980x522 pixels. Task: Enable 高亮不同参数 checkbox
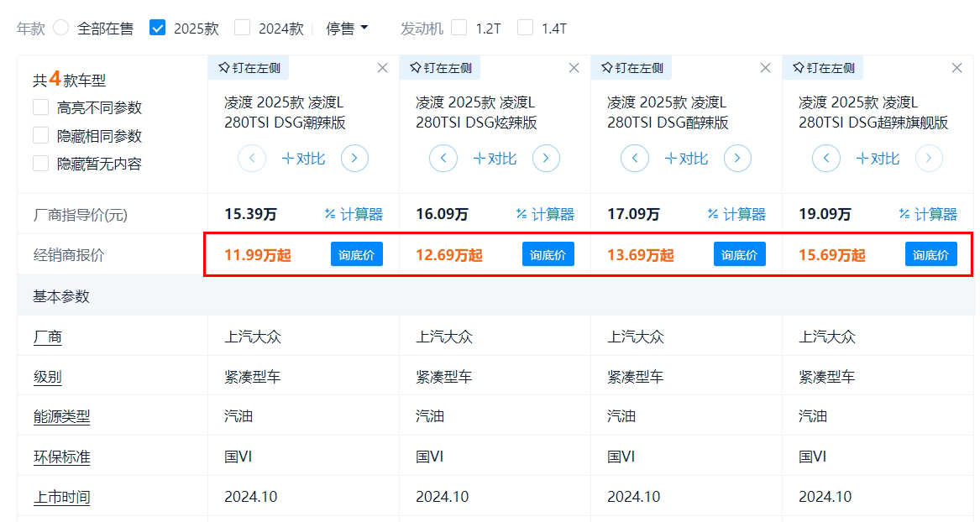40,107
